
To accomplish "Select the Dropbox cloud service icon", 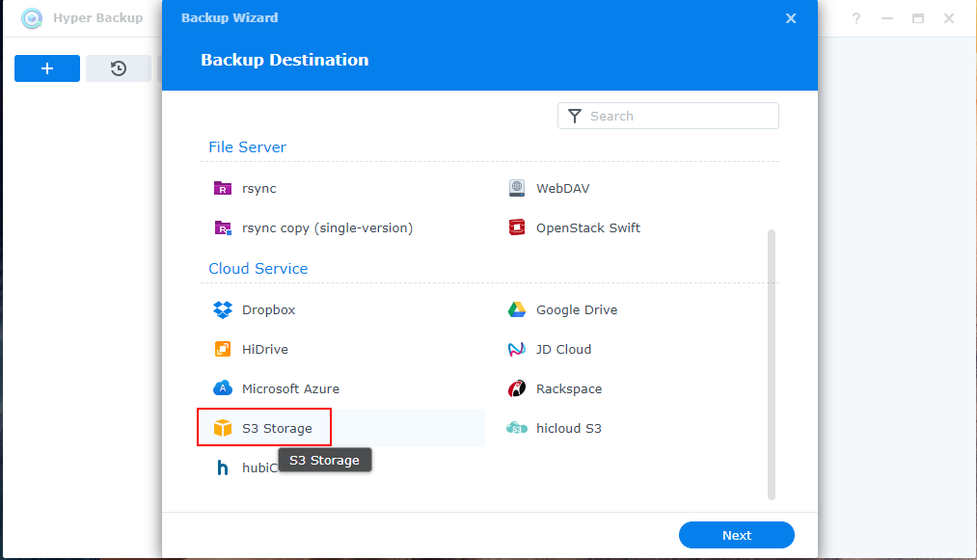I will pos(223,310).
